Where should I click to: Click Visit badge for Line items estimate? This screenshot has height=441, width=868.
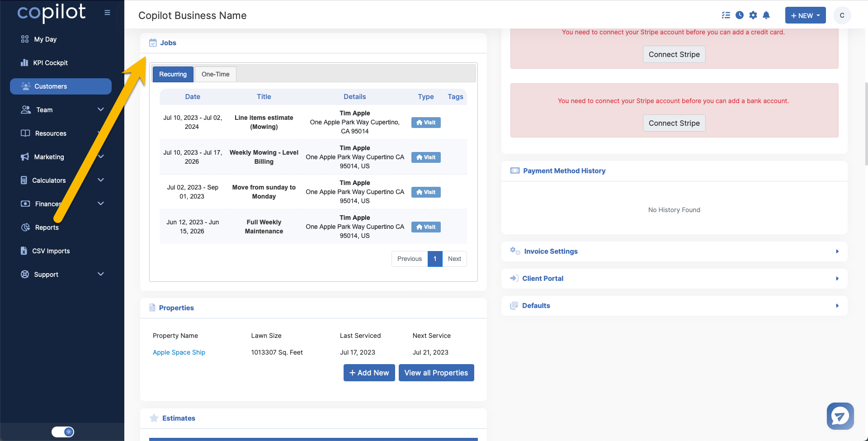click(x=426, y=123)
